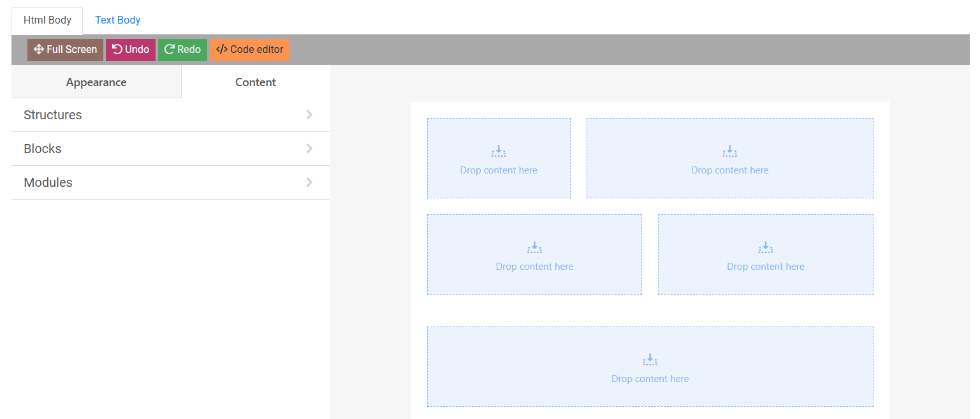This screenshot has width=980, height=419.
Task: Click the Blocks section label
Action: click(x=43, y=149)
